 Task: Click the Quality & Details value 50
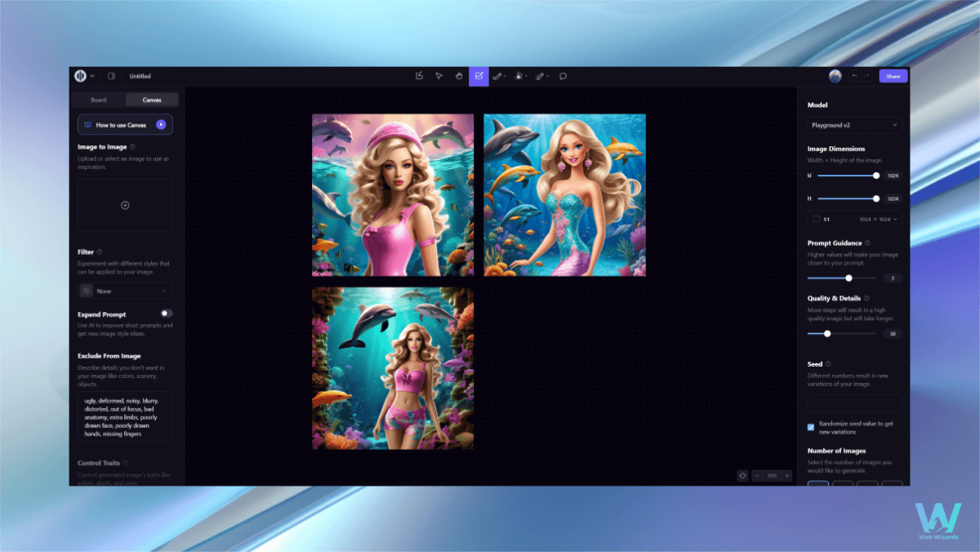click(x=893, y=333)
